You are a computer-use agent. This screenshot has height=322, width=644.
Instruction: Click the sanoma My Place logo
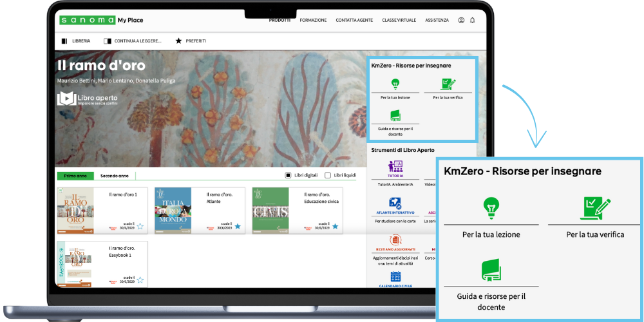click(x=102, y=20)
